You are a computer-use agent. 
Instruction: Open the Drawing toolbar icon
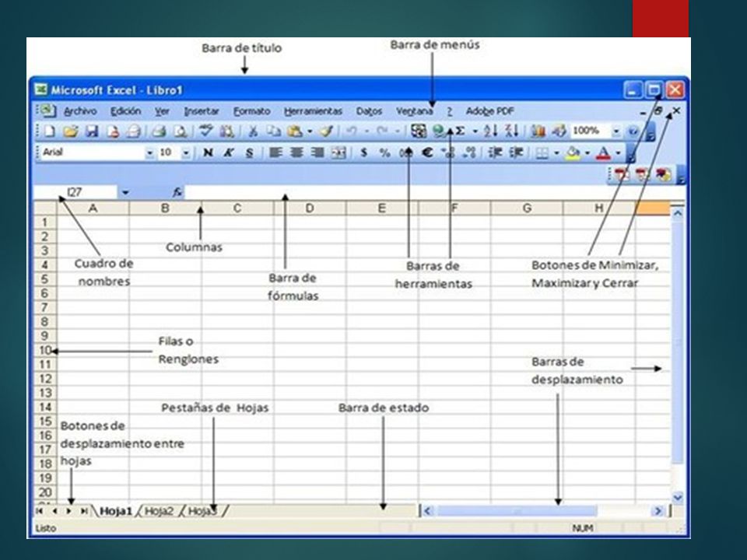pos(559,131)
